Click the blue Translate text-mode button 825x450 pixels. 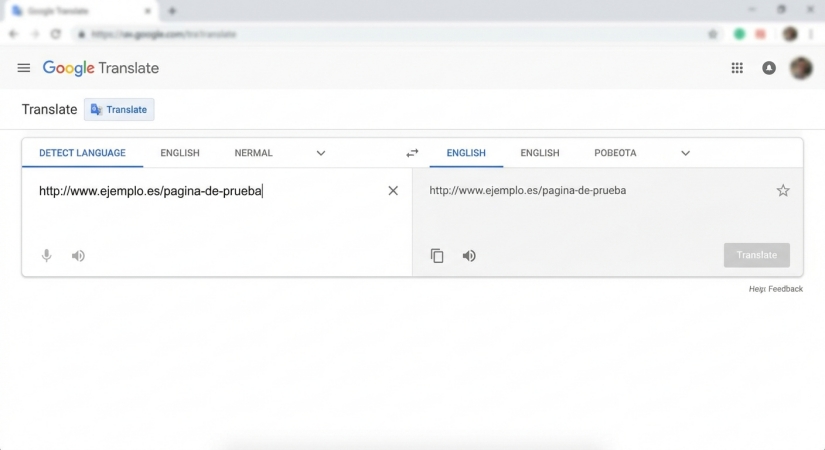(119, 109)
